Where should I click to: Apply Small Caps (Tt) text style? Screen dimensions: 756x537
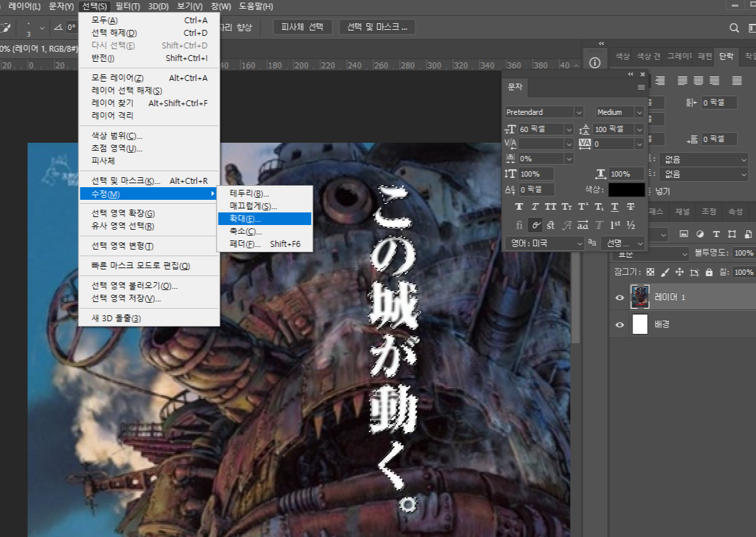[567, 206]
